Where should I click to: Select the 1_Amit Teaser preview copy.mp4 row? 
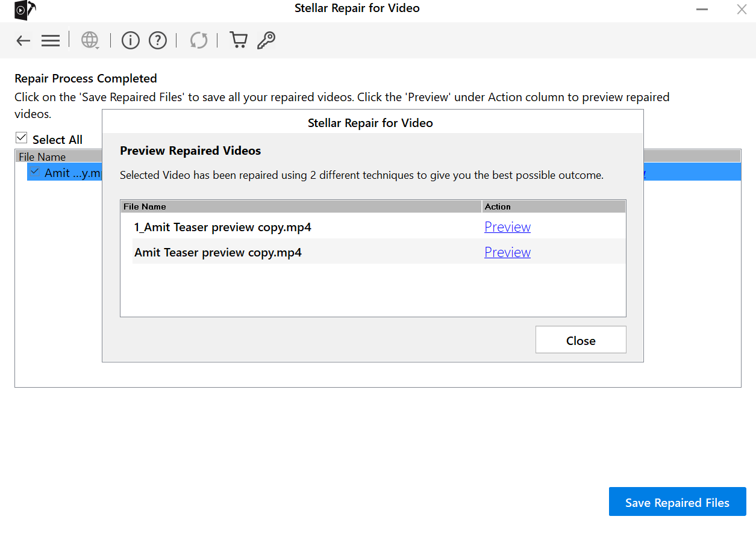point(223,227)
